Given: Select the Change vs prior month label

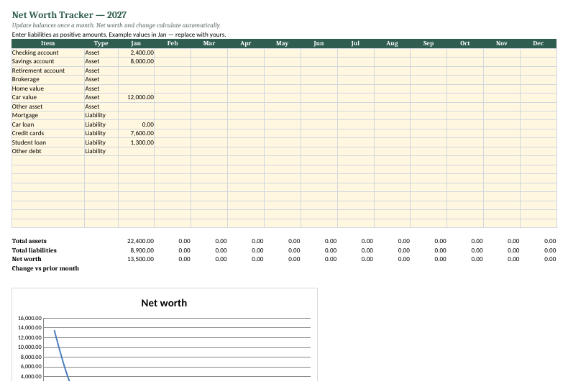Looking at the screenshot, I should coord(45,268).
